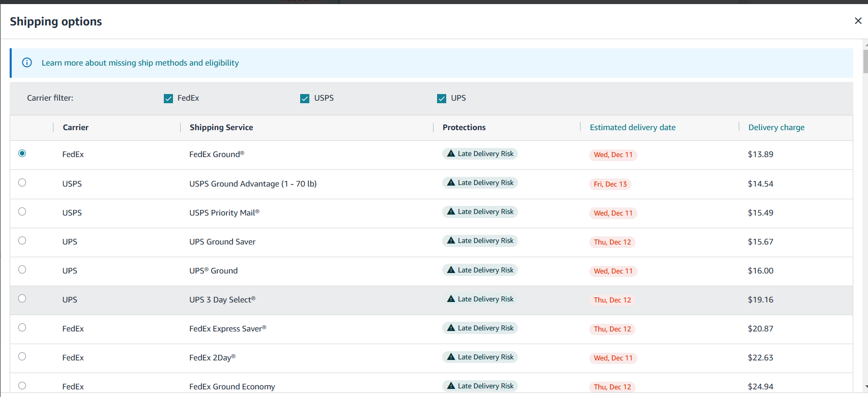Click Late Delivery Risk badge for UPS Ground row
The image size is (868, 397).
[x=480, y=270]
